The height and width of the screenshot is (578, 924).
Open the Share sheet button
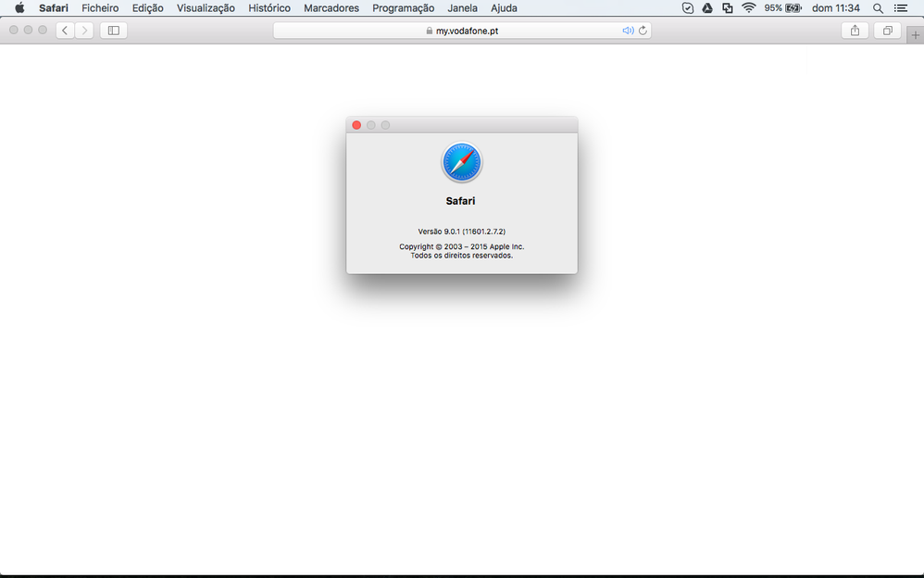point(855,31)
